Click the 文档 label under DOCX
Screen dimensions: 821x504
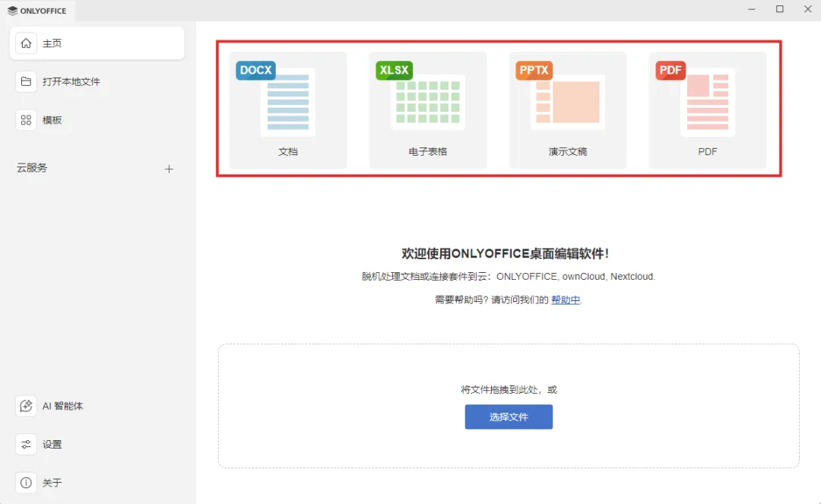[x=288, y=151]
